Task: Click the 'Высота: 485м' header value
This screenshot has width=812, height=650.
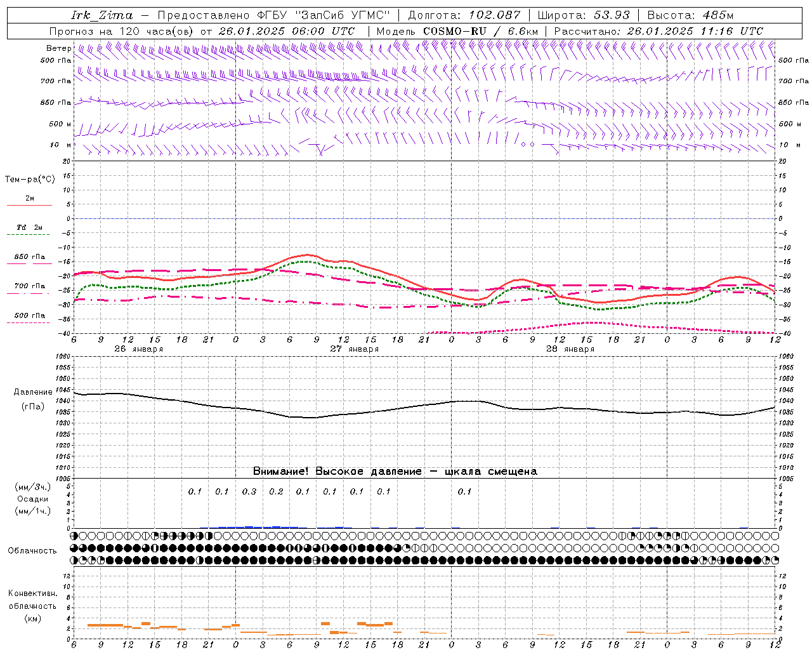Action: [690, 15]
